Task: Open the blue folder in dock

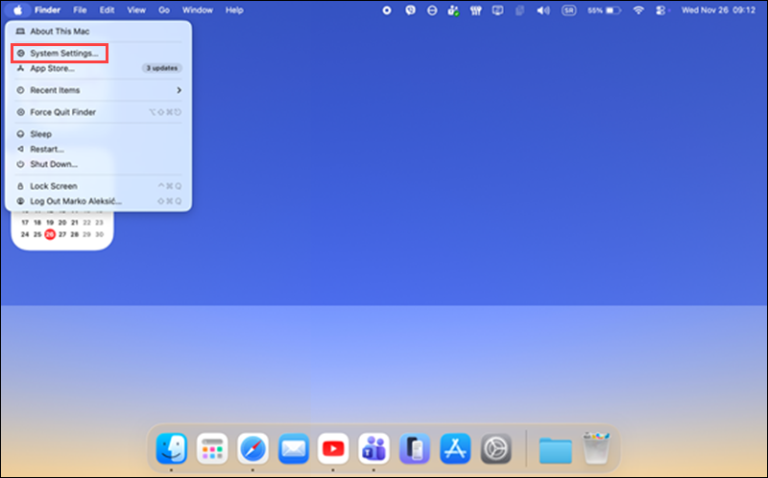Action: (x=555, y=450)
